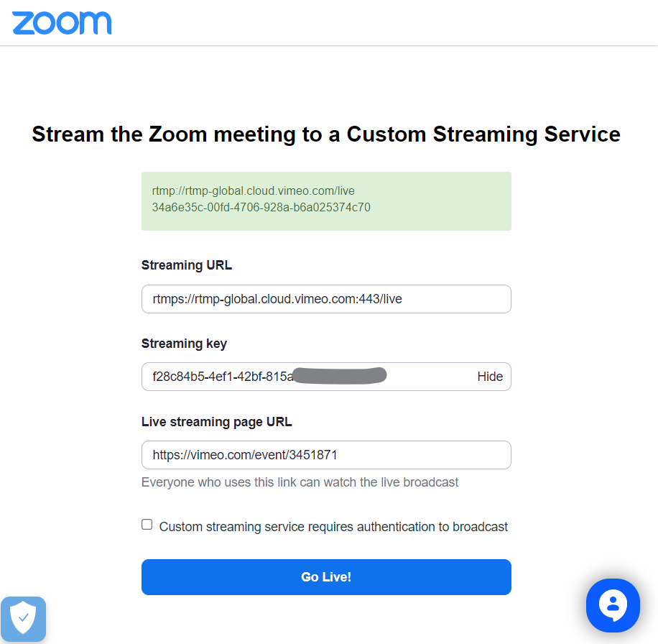Click the rtmp-global.cloud.vimeo.com/live text in green box
The image size is (658, 644).
(x=254, y=191)
